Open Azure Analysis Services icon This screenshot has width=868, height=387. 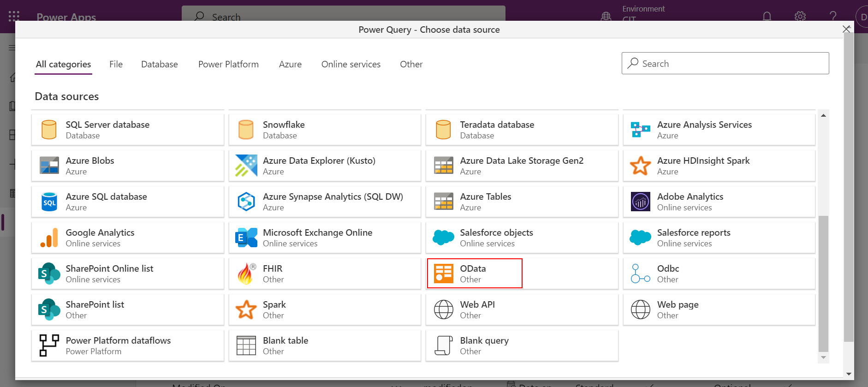[640, 130]
